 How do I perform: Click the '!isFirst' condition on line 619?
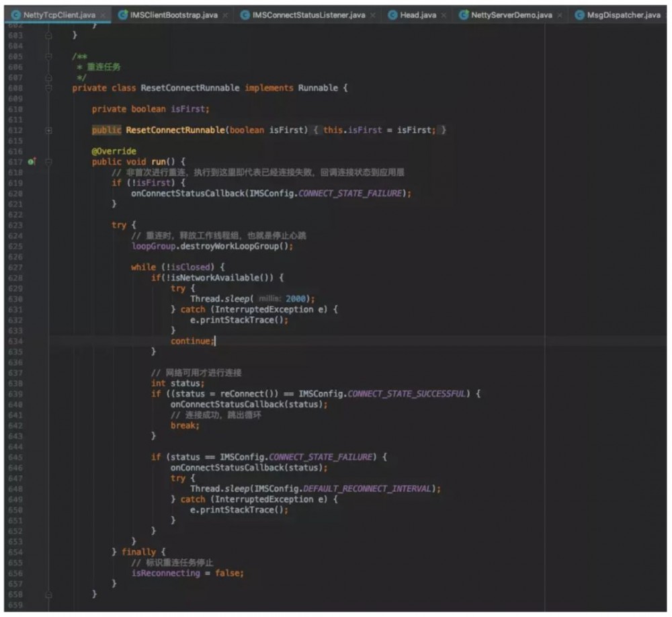(151, 183)
